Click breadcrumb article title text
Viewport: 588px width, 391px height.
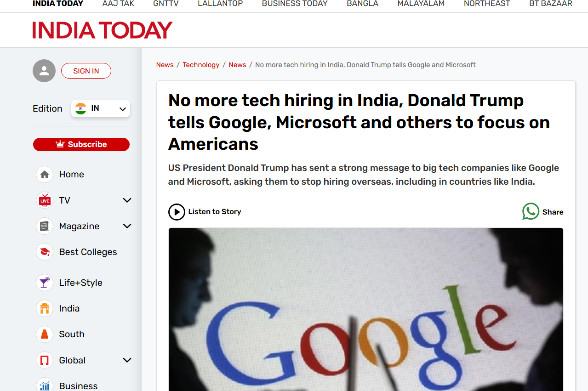tap(365, 65)
